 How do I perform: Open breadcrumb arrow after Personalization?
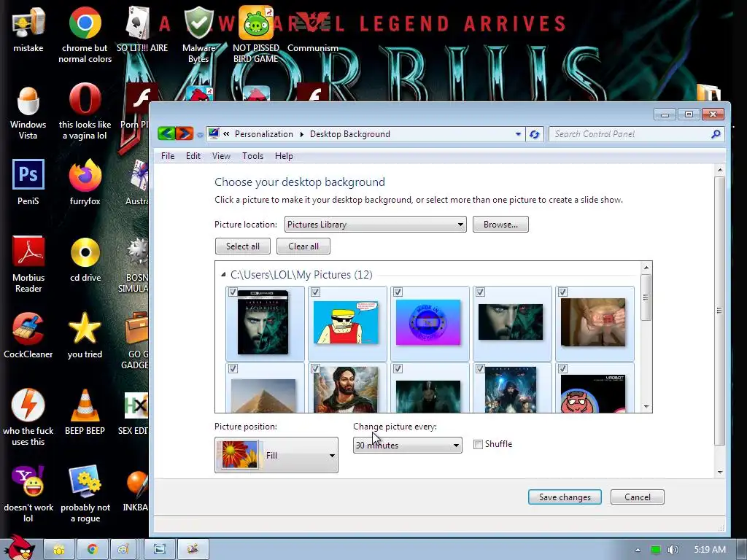click(301, 134)
